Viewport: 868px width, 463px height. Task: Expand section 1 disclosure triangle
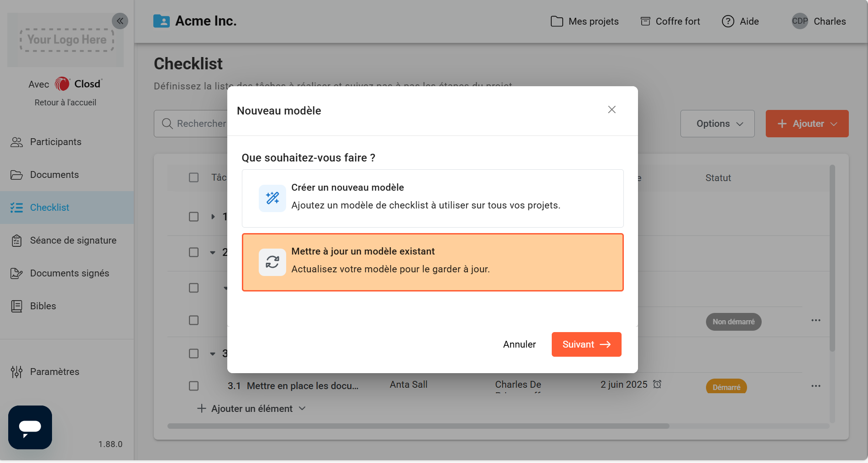click(213, 217)
